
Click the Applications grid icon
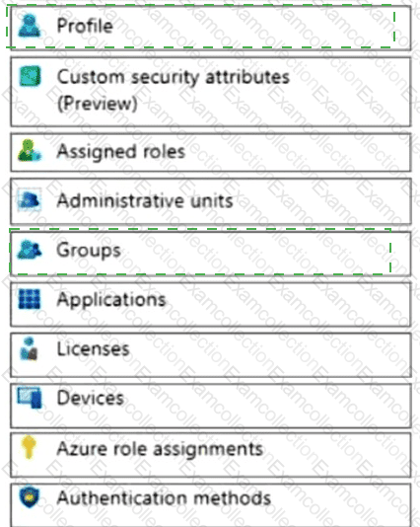pyautogui.click(x=30, y=299)
